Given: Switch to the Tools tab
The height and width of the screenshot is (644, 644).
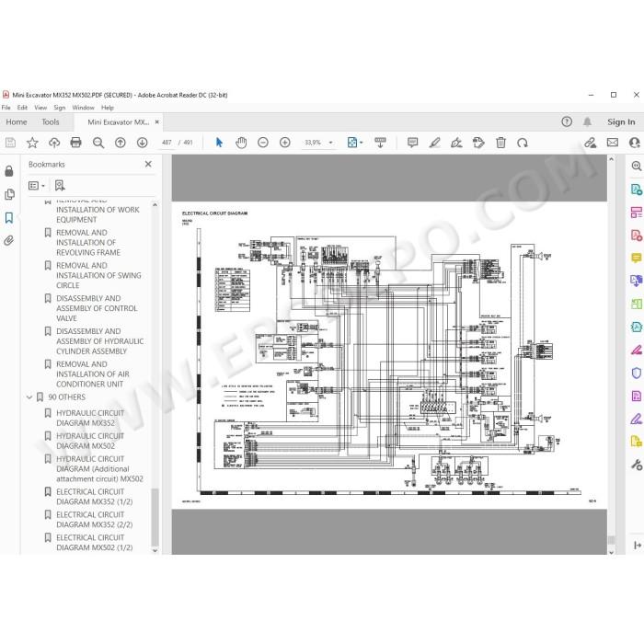Looking at the screenshot, I should tap(50, 122).
